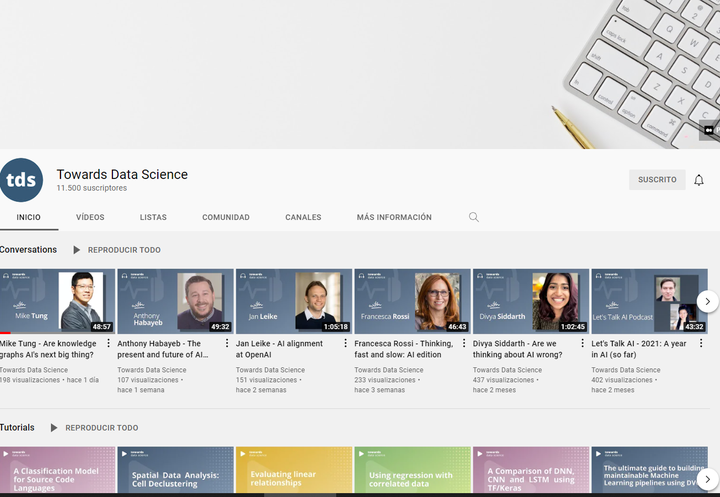
Task: Open options menu for Francesca Rossi video
Action: point(464,343)
